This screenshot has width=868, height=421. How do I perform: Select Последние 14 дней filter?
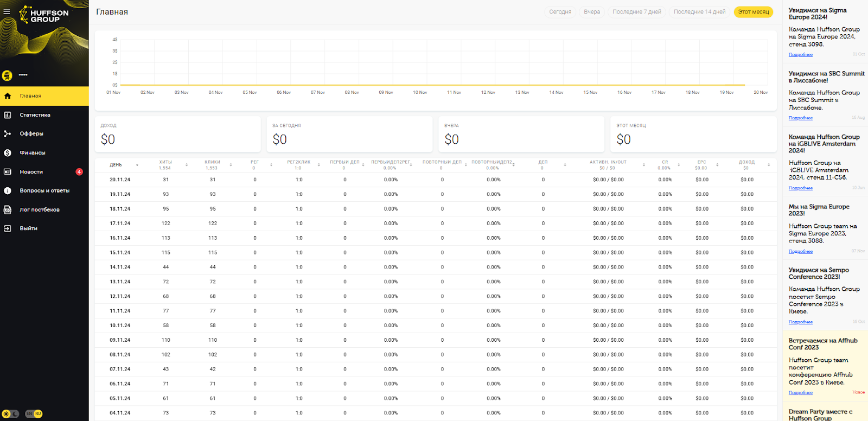pos(699,12)
